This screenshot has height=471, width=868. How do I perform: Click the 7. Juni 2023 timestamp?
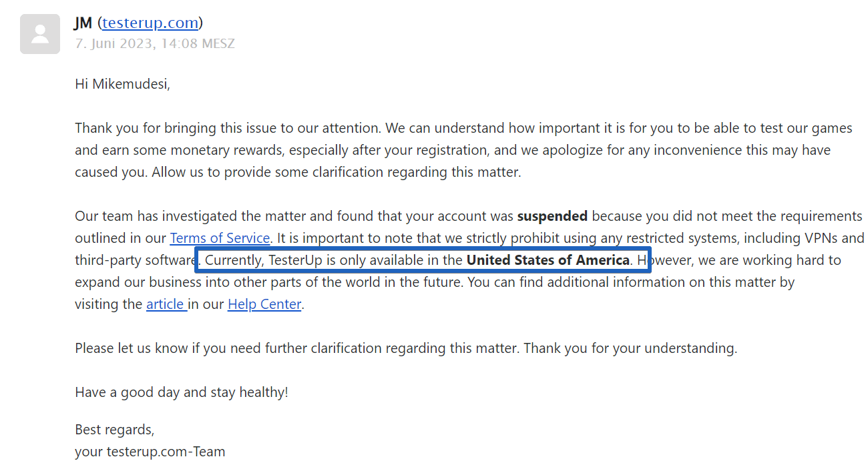click(x=155, y=43)
